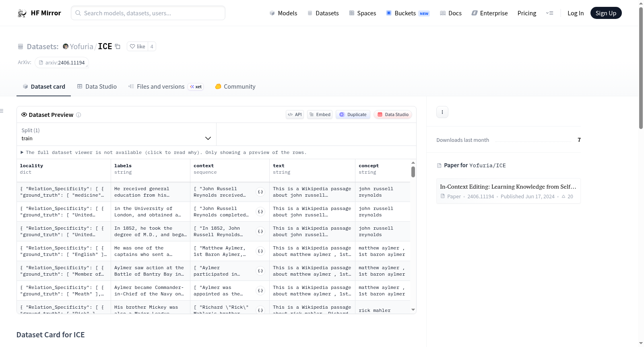Expand context cell for Reynolds completed row

[260, 212]
